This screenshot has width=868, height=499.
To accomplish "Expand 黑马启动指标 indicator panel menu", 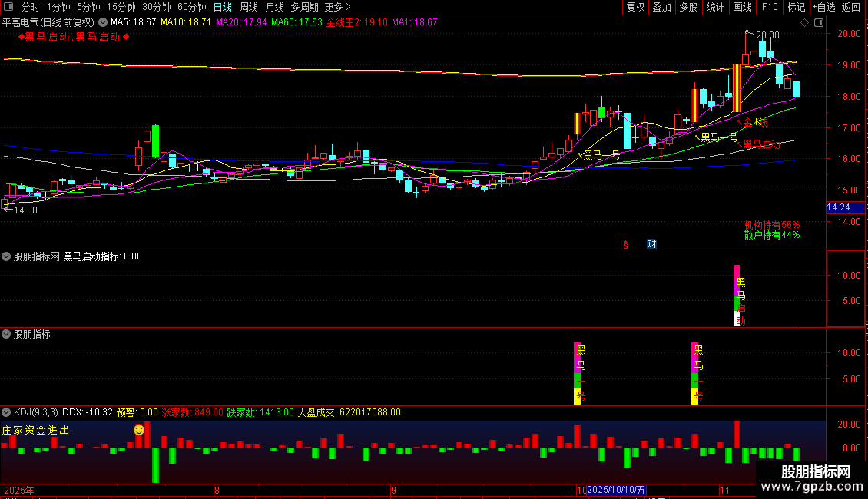I will coord(6,256).
